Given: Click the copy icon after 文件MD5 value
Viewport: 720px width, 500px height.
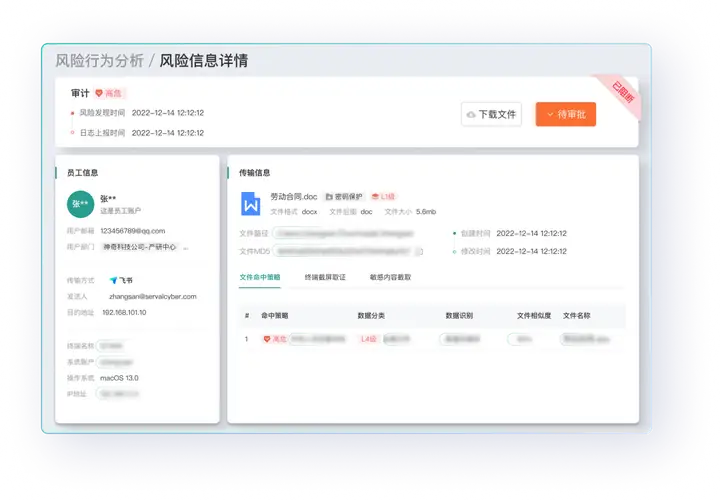Looking at the screenshot, I should (x=419, y=251).
